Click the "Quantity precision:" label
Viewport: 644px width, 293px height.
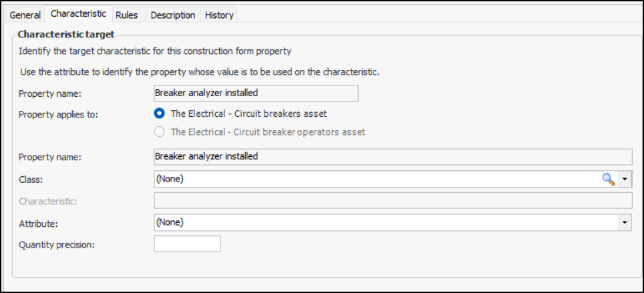(57, 244)
